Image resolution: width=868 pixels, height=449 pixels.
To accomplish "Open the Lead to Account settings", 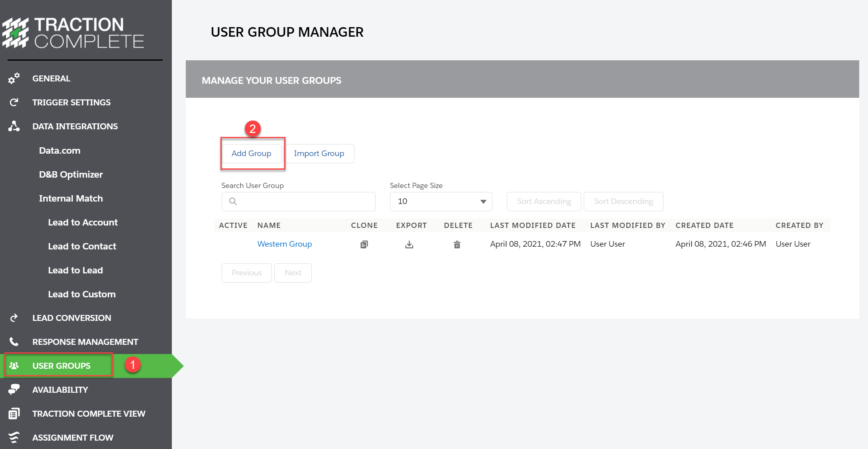I will pyautogui.click(x=83, y=222).
